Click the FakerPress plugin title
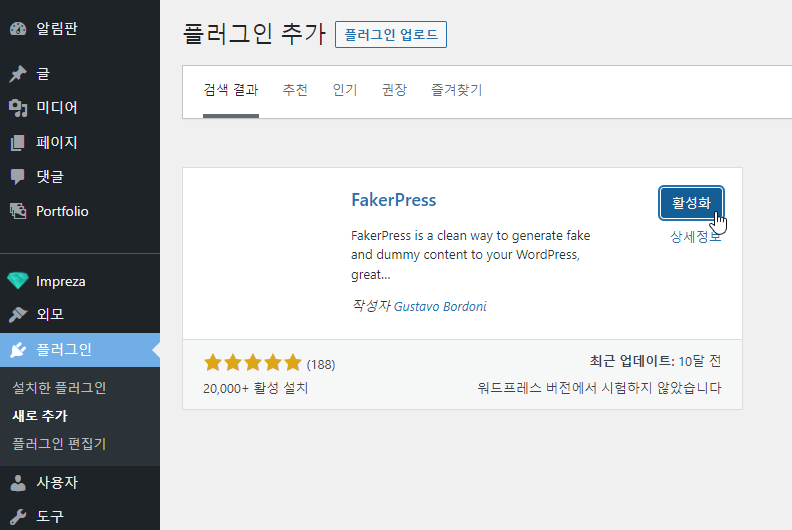This screenshot has width=792, height=530. pos(393,200)
